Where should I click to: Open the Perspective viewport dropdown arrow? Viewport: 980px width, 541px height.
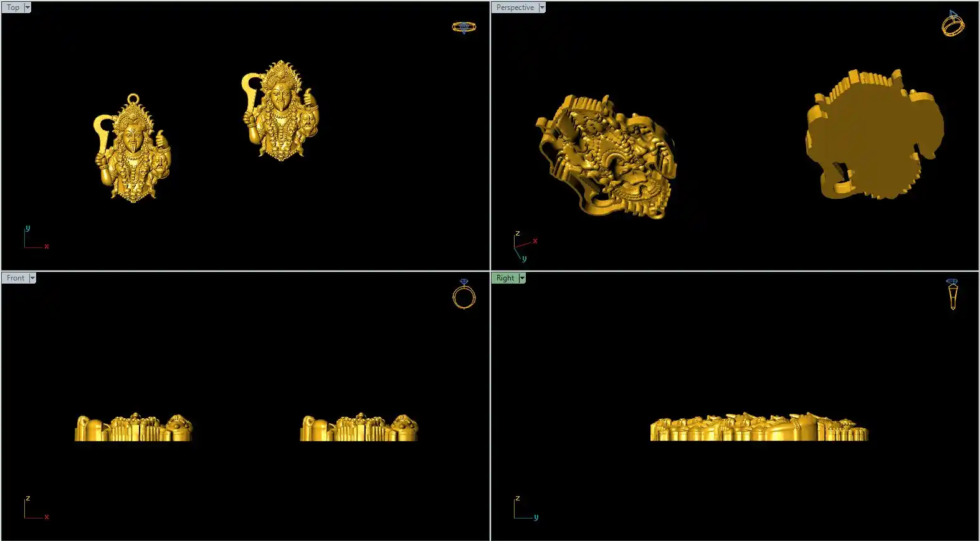pyautogui.click(x=542, y=7)
